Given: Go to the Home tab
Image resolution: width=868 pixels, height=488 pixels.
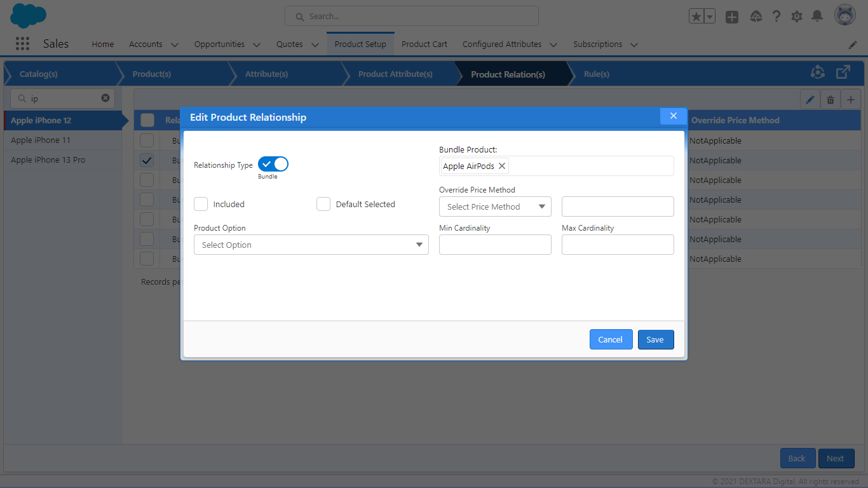Looking at the screenshot, I should pos(102,44).
